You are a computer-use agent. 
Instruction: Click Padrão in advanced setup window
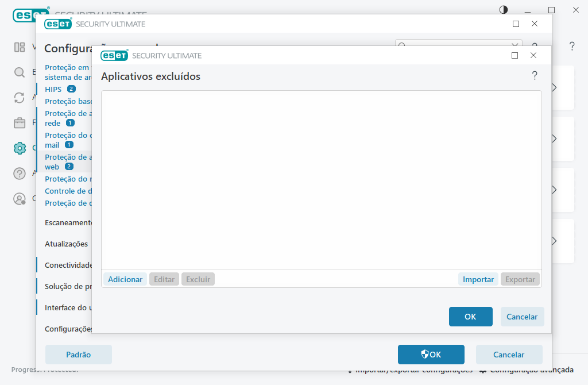click(x=78, y=355)
